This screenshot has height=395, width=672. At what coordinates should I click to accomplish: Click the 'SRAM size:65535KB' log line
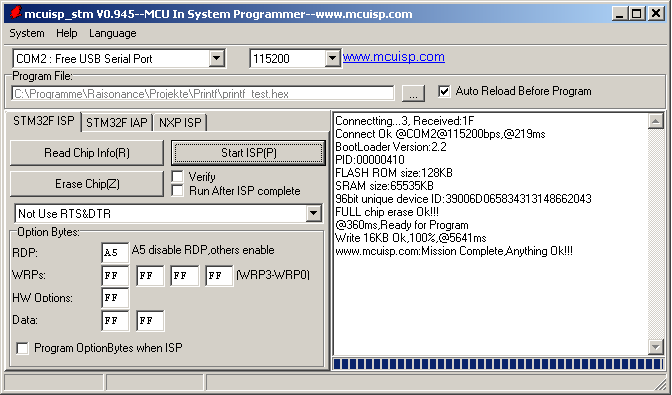tap(384, 186)
